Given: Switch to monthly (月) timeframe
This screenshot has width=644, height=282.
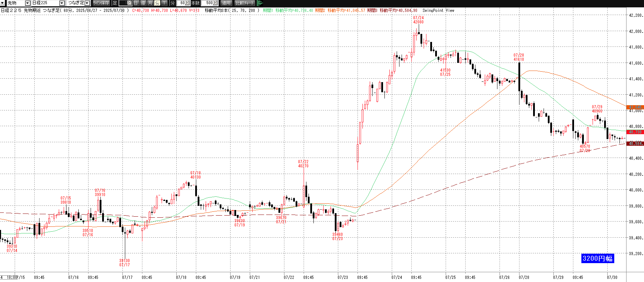Looking at the screenshot, I should click(150, 3).
